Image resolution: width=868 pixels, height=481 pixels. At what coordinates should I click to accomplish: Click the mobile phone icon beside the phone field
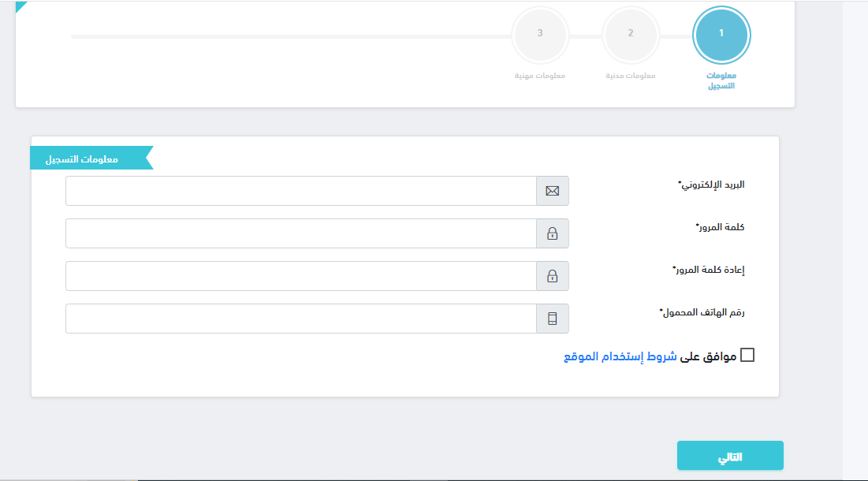pyautogui.click(x=552, y=319)
